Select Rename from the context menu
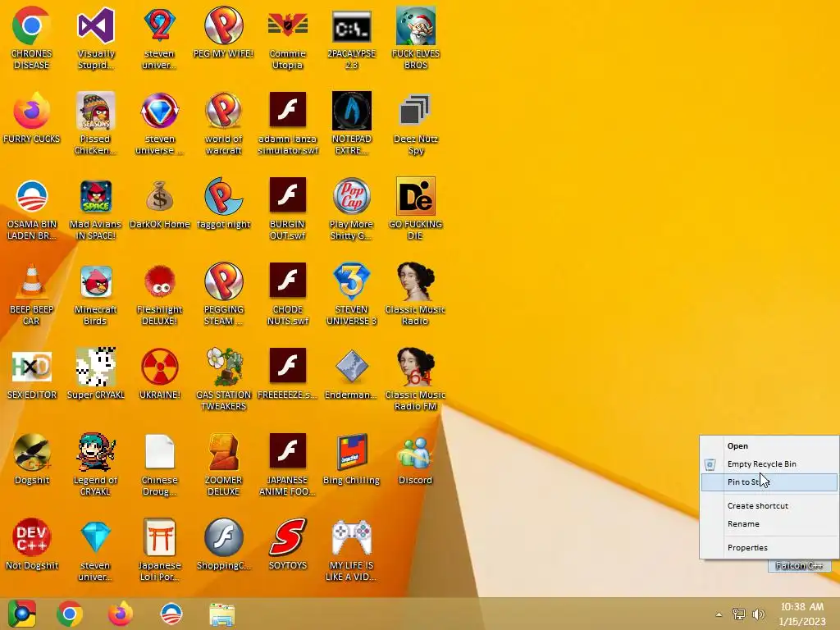Screen dimensions: 840x630 click(769, 524)
